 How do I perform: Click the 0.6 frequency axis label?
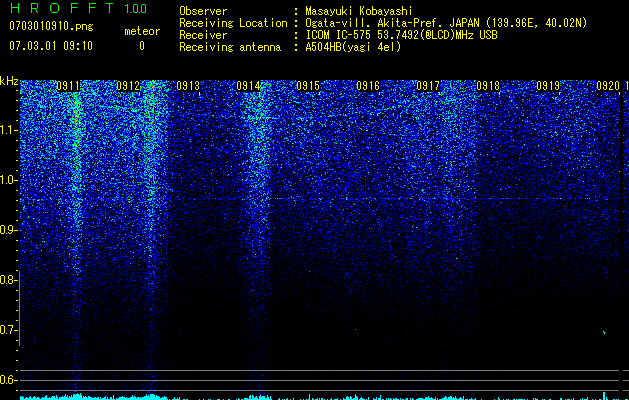pos(7,380)
